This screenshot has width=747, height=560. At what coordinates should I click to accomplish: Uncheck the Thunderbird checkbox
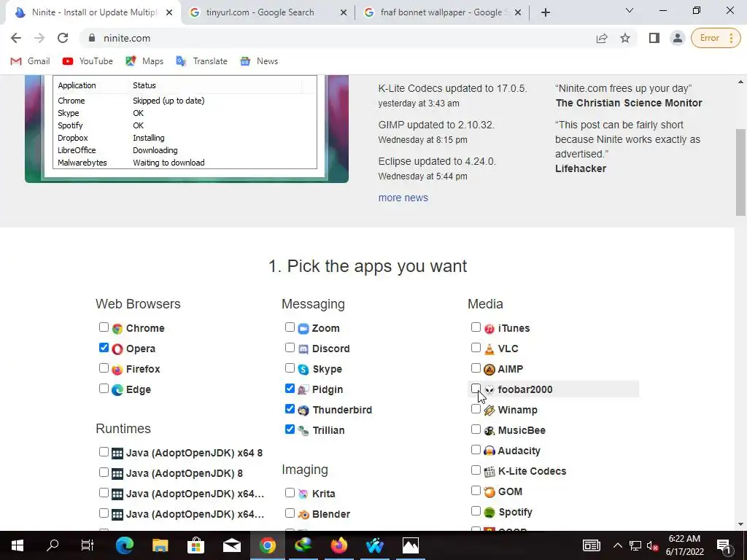290,409
